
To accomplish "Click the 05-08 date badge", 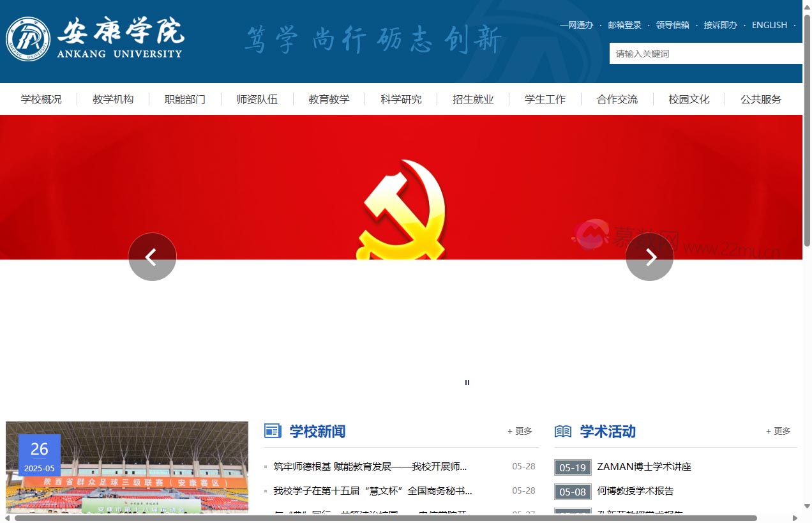I will [573, 492].
